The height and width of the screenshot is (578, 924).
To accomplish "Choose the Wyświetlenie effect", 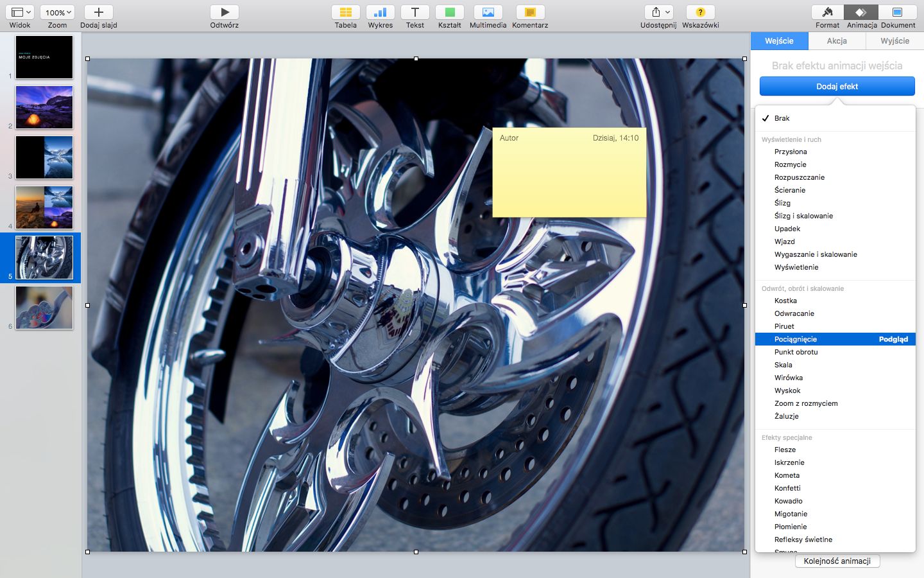I will [x=835, y=267].
